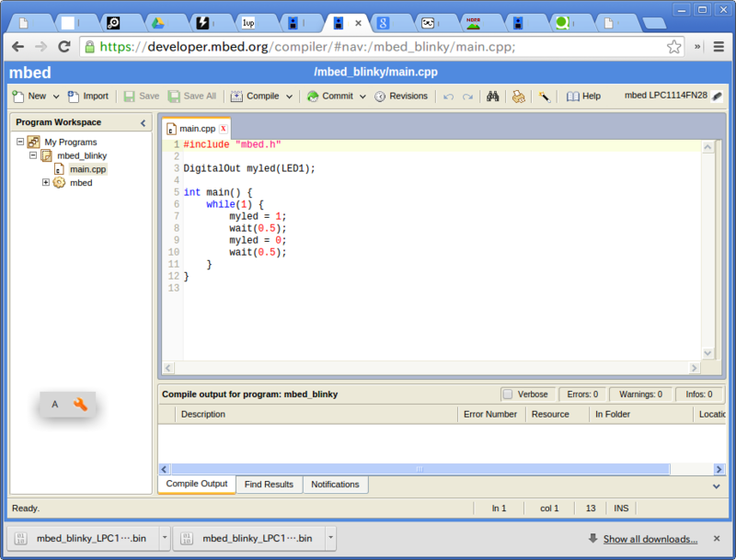Viewport: 736px width, 560px height.
Task: Close the downloads bar
Action: point(717,539)
